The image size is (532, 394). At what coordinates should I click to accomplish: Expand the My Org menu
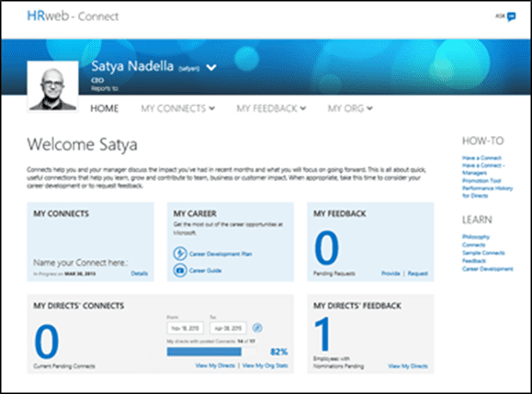(x=350, y=108)
